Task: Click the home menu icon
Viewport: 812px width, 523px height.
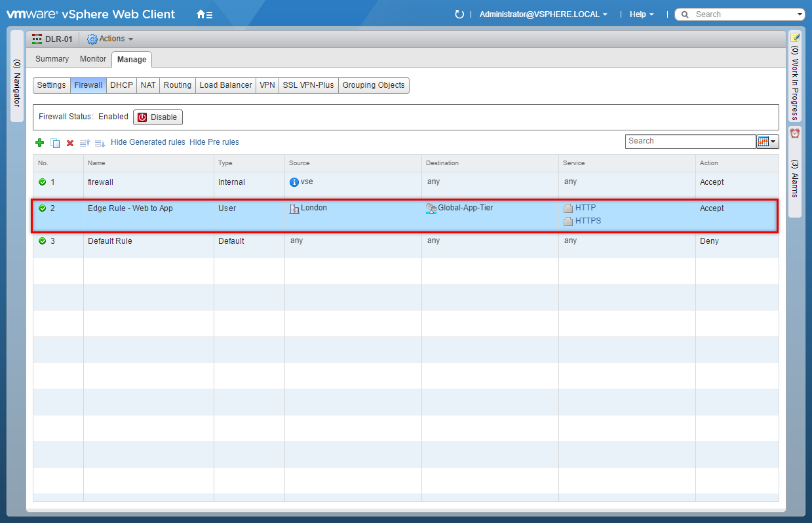Action: click(x=204, y=14)
